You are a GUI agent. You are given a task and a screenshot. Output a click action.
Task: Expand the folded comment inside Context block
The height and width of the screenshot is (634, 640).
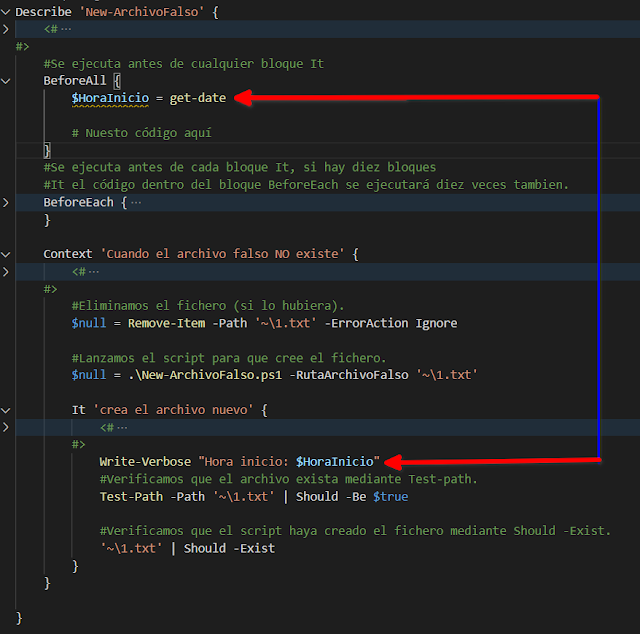[6, 272]
